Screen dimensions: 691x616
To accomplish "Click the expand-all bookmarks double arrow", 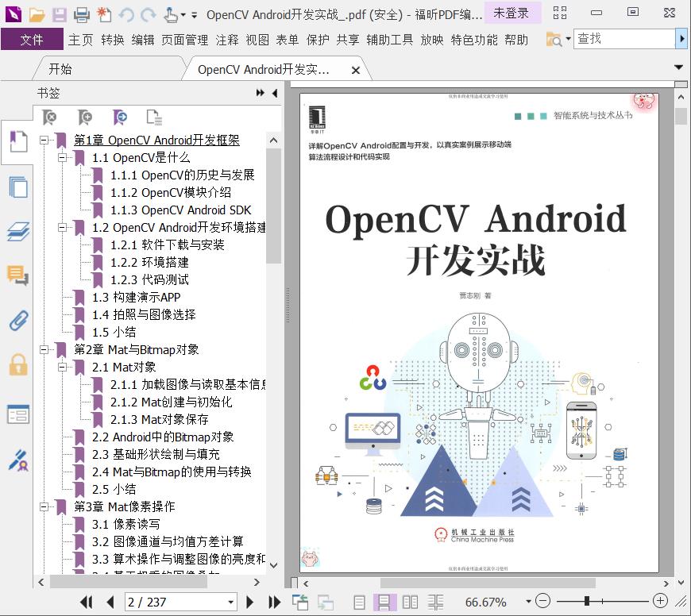I will (261, 92).
